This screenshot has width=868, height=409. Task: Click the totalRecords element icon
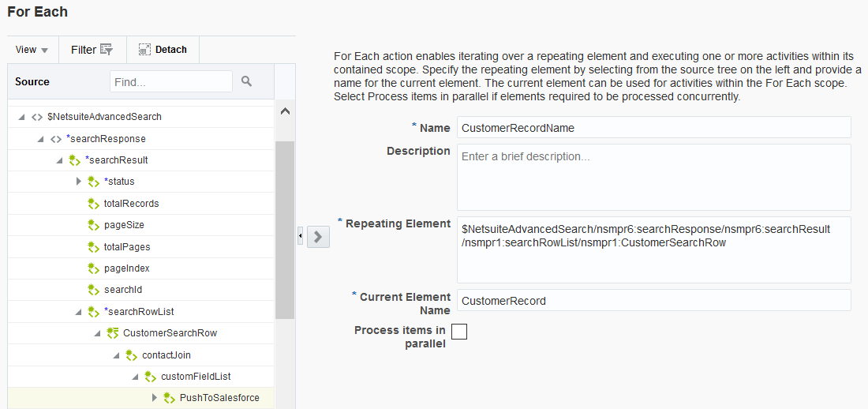94,204
